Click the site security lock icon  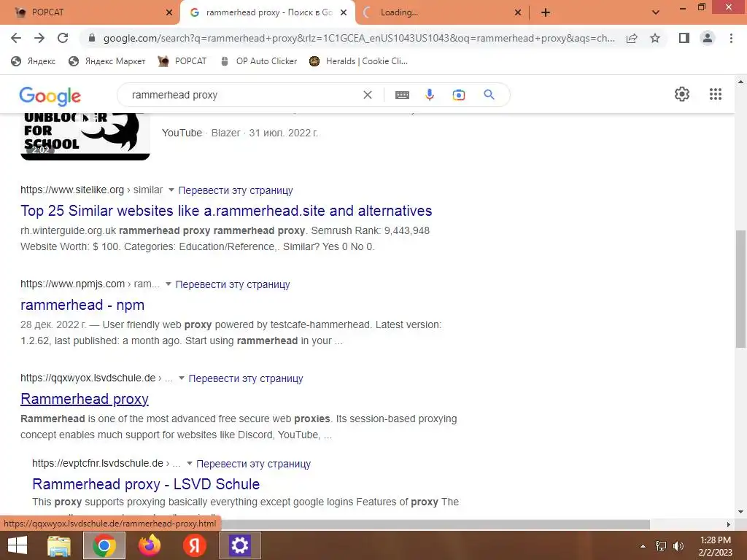pyautogui.click(x=92, y=38)
